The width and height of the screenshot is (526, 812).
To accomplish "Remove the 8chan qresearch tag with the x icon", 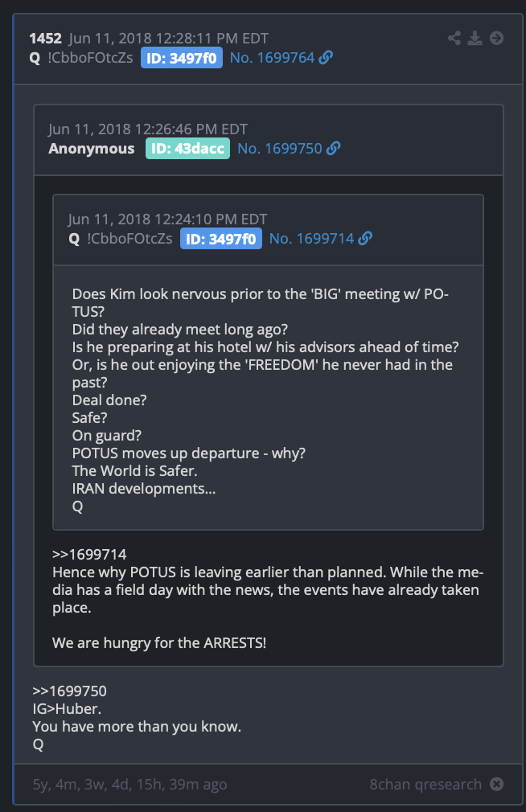I will coord(496,784).
